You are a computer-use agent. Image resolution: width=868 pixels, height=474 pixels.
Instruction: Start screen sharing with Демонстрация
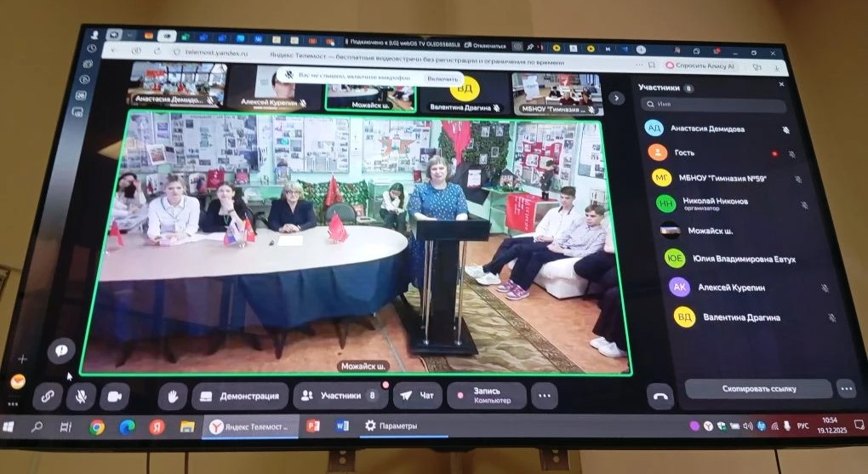240,396
